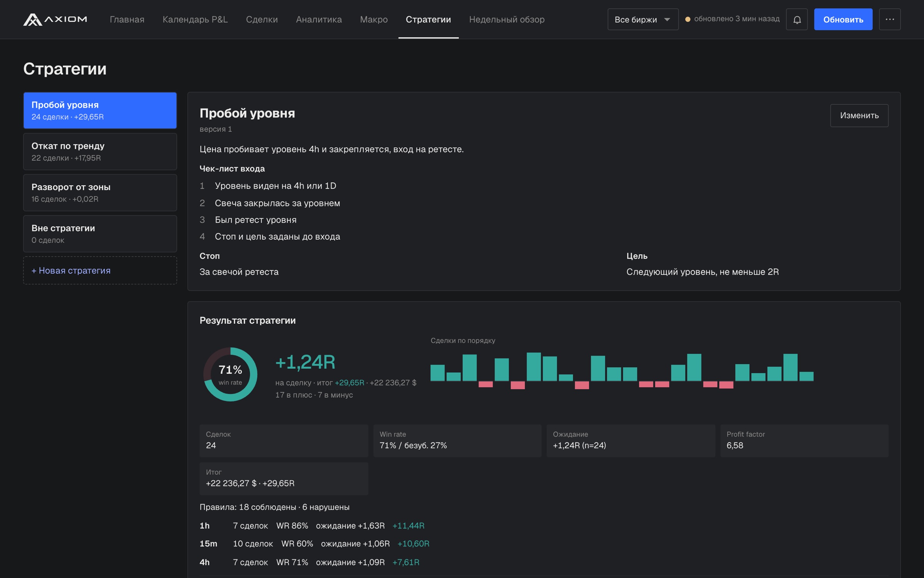This screenshot has height=578, width=924.
Task: Click the Сделок 24 stat card
Action: click(x=284, y=440)
